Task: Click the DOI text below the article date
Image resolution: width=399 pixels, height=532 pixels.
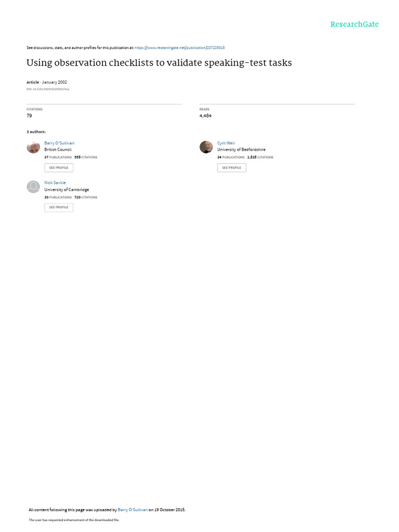Action: pos(47,89)
